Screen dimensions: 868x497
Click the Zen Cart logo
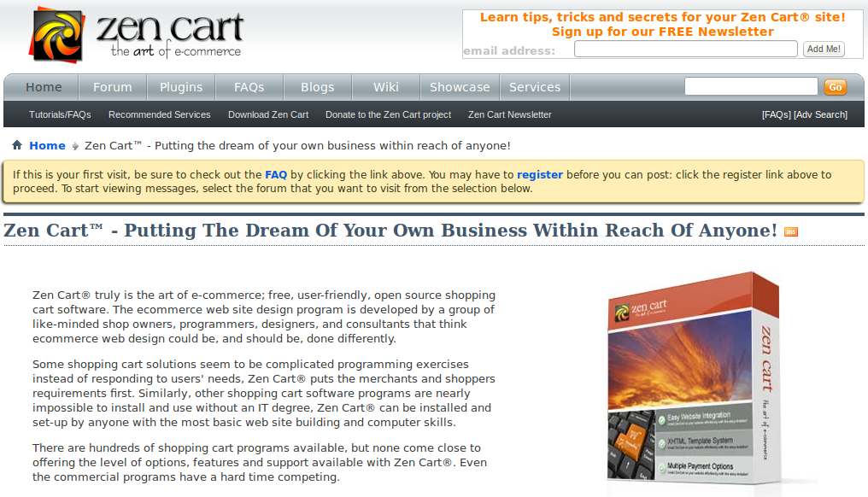click(x=137, y=35)
